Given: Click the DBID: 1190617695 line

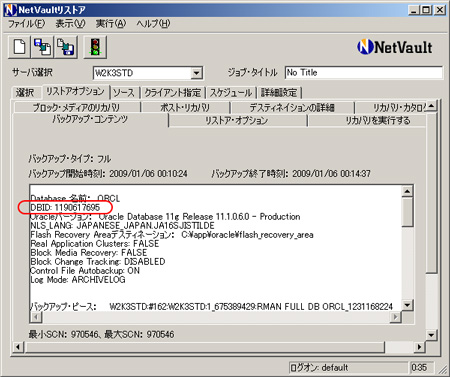Looking at the screenshot, I should tap(65, 207).
